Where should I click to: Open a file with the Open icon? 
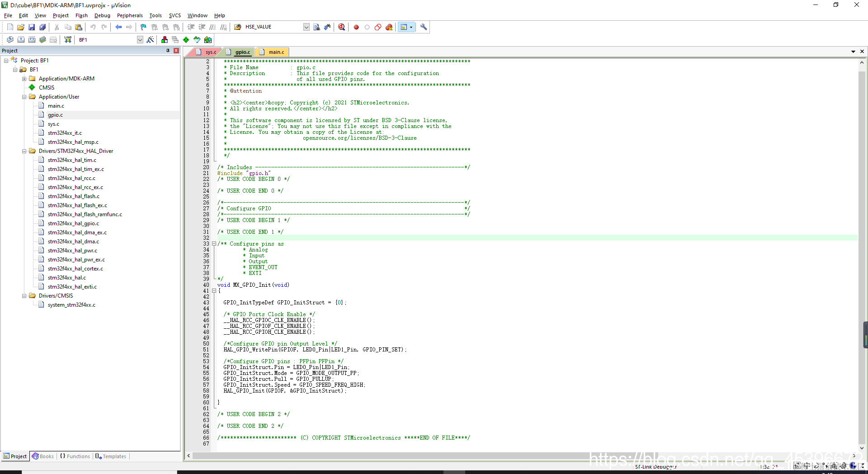[21, 27]
